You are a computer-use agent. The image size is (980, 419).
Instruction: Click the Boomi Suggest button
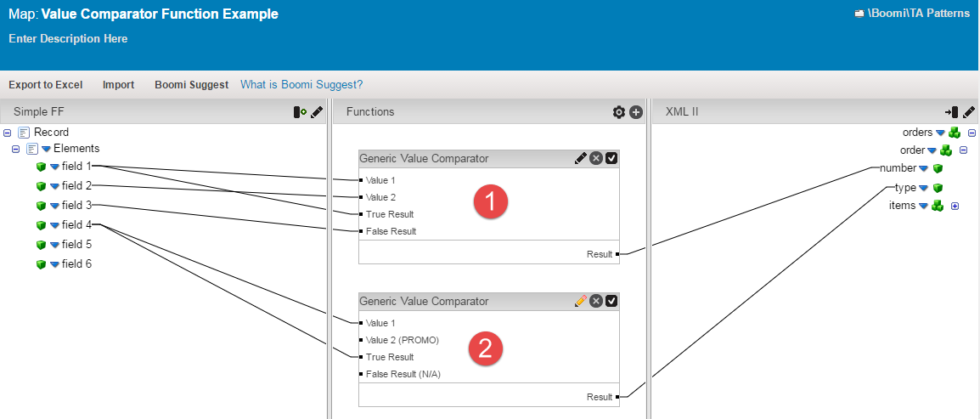pyautogui.click(x=191, y=85)
